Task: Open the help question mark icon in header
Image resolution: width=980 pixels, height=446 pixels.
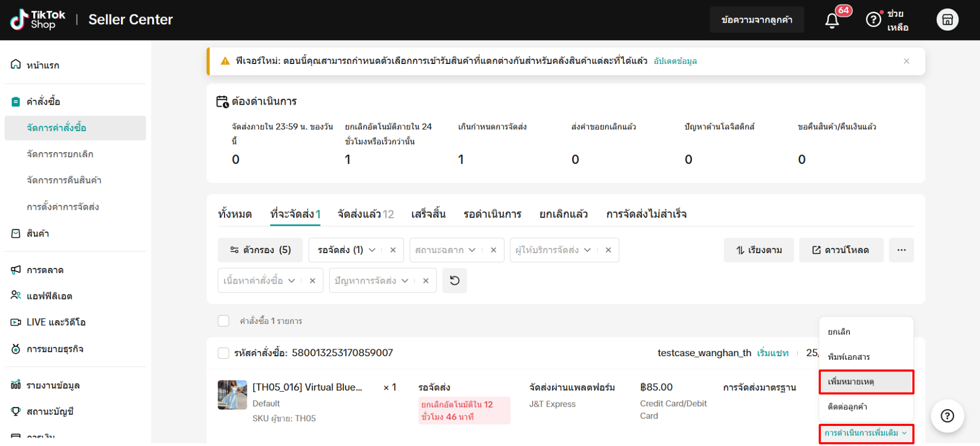Action: click(x=873, y=20)
